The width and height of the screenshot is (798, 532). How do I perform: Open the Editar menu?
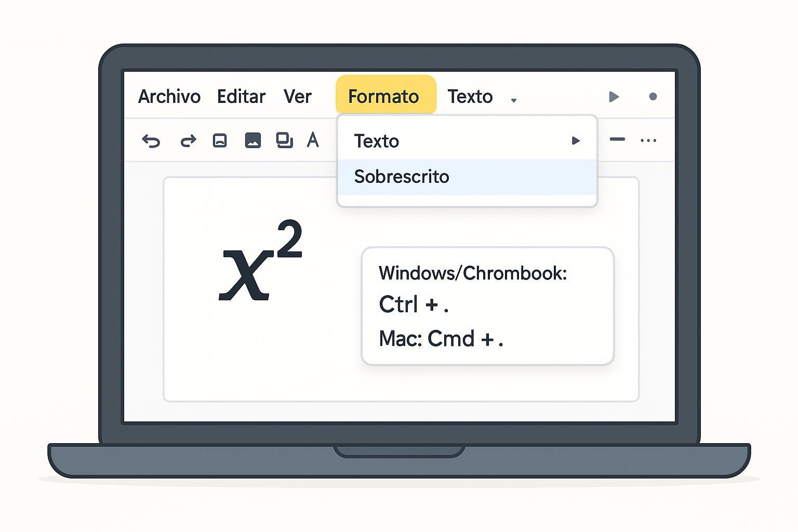[x=241, y=97]
